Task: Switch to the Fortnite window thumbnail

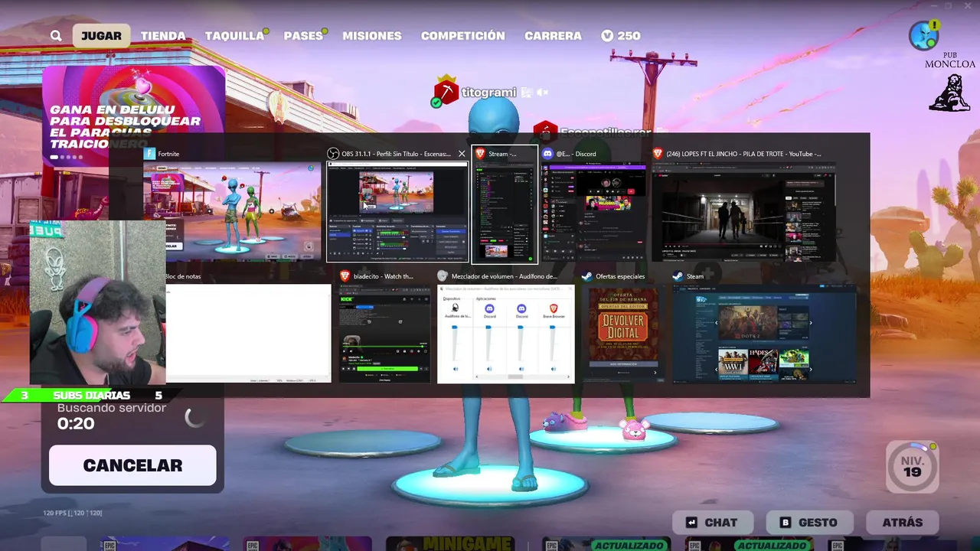Action: tap(232, 210)
